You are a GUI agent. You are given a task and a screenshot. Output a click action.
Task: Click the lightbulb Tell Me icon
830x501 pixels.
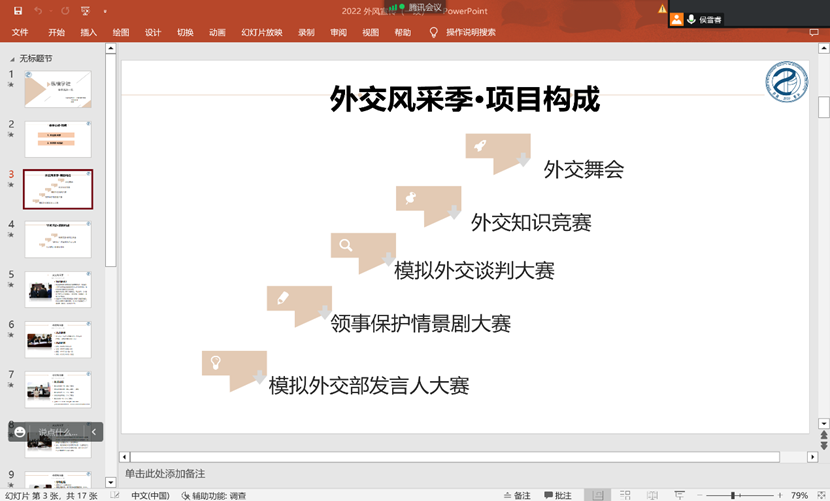tap(434, 32)
